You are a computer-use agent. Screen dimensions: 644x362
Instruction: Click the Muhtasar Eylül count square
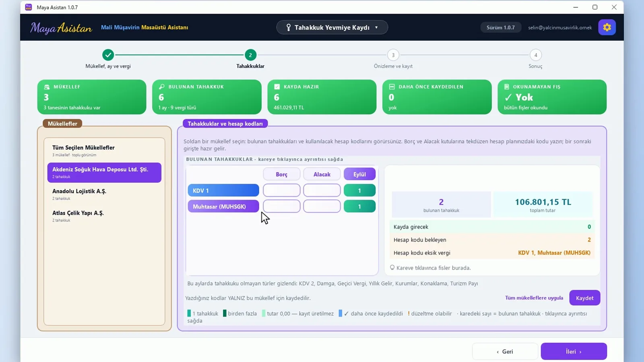click(x=359, y=206)
